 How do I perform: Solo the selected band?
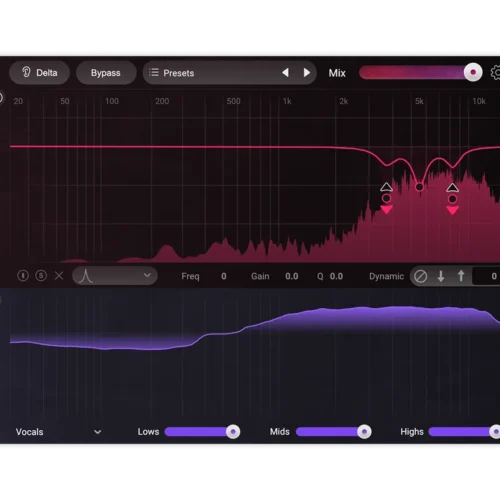pyautogui.click(x=41, y=276)
